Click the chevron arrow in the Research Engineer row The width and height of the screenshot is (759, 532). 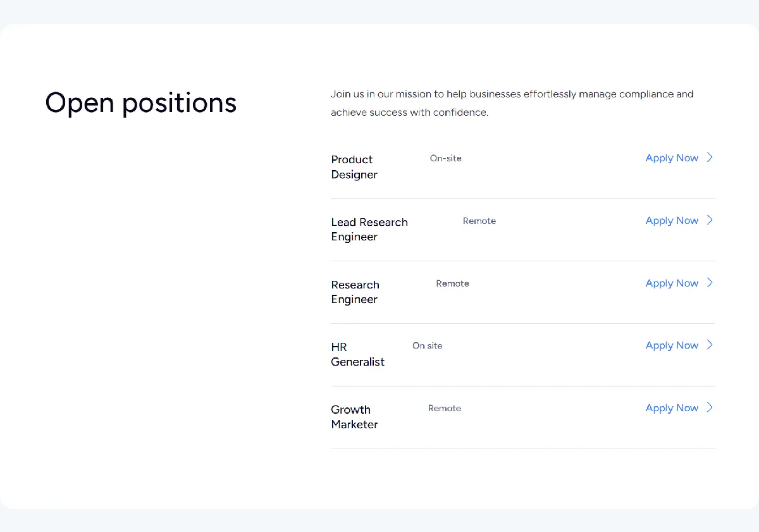point(710,283)
